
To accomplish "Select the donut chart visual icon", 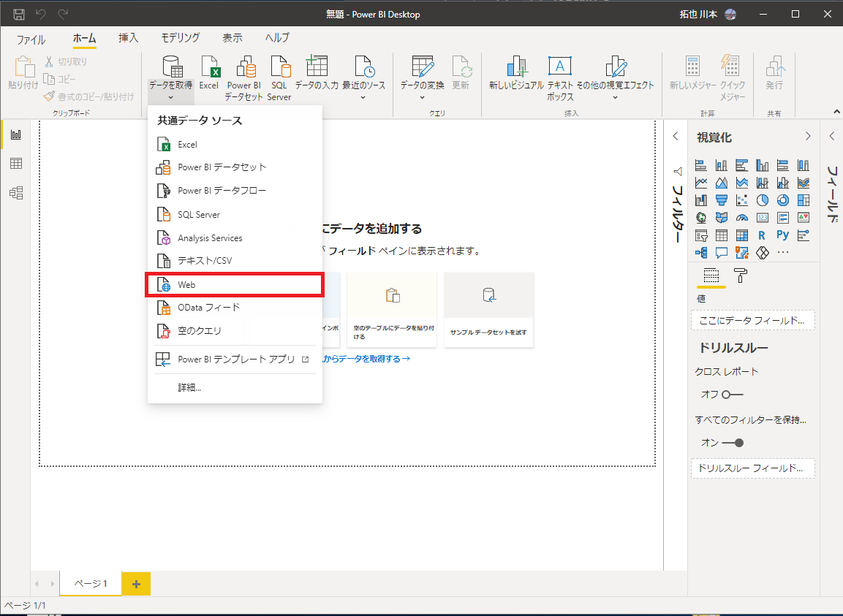I will click(x=782, y=199).
